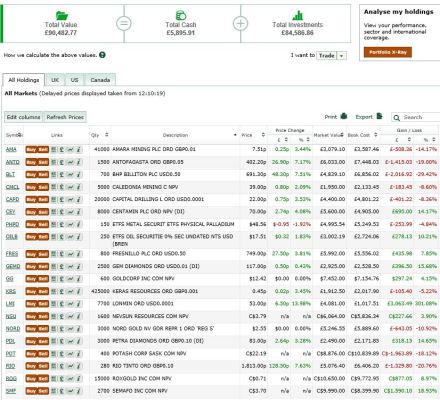Viewport: 440px width, 400px height.
Task: Sort by the Description column arrow
Action: click(x=235, y=135)
